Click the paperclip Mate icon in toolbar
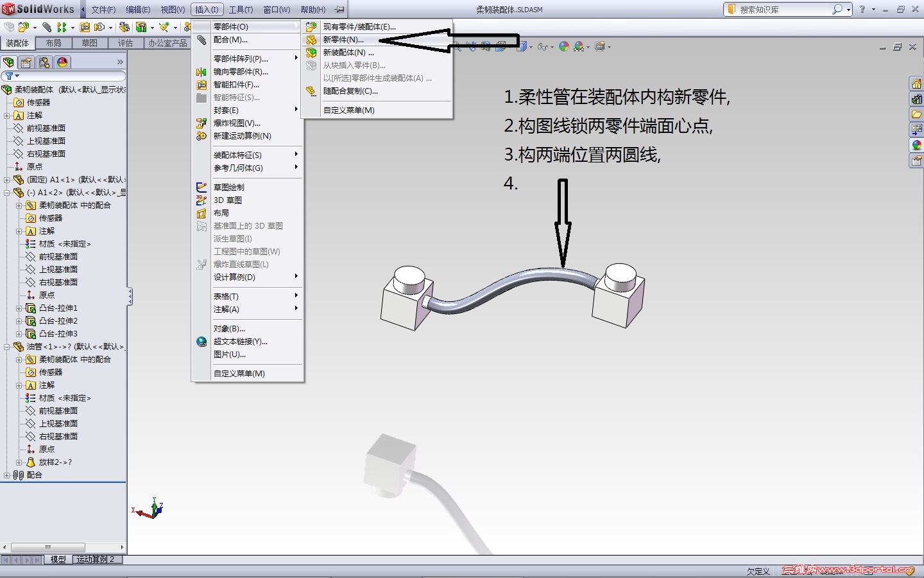Viewport: 924px width, 578px height. pyautogui.click(x=47, y=27)
